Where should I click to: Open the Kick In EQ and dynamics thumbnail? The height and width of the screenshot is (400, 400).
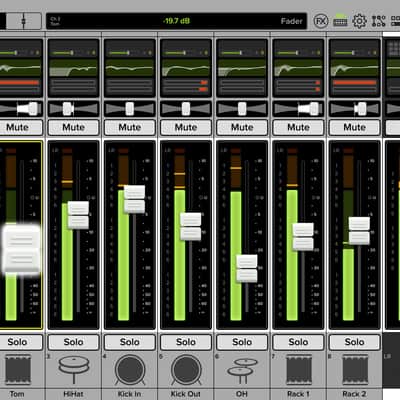[130, 68]
